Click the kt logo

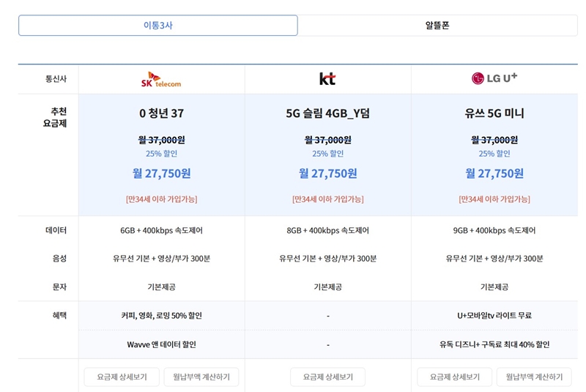(x=327, y=79)
